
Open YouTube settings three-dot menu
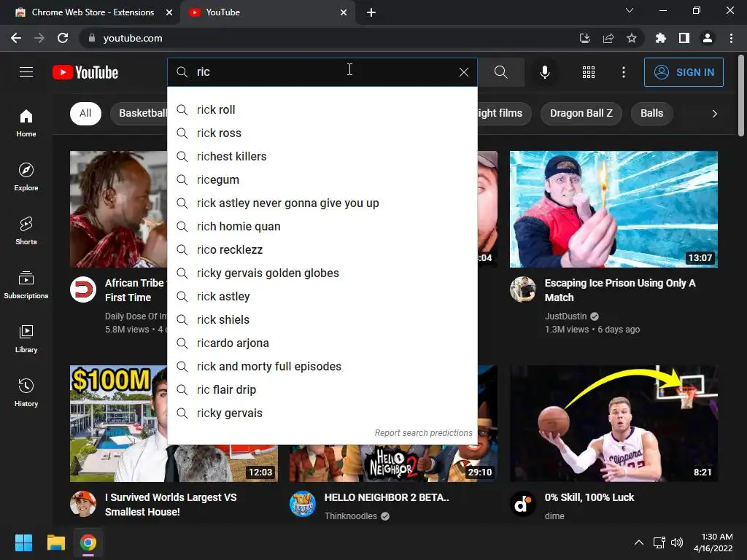623,72
